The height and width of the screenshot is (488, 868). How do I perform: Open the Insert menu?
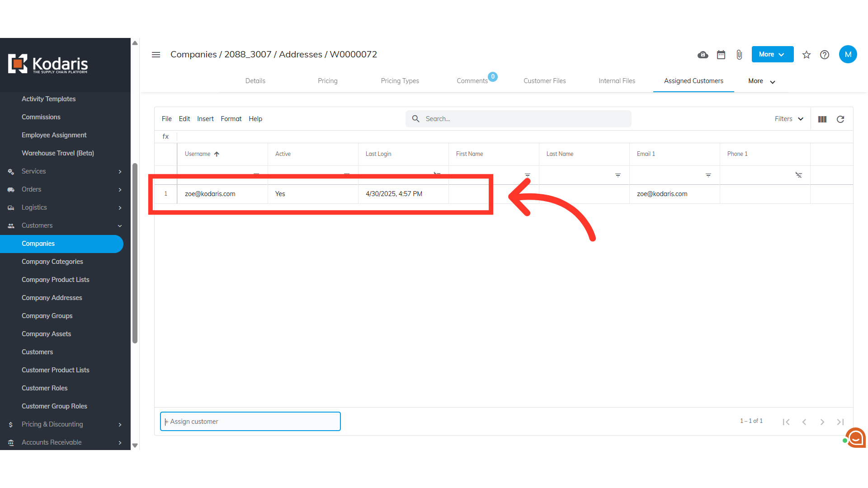point(205,119)
